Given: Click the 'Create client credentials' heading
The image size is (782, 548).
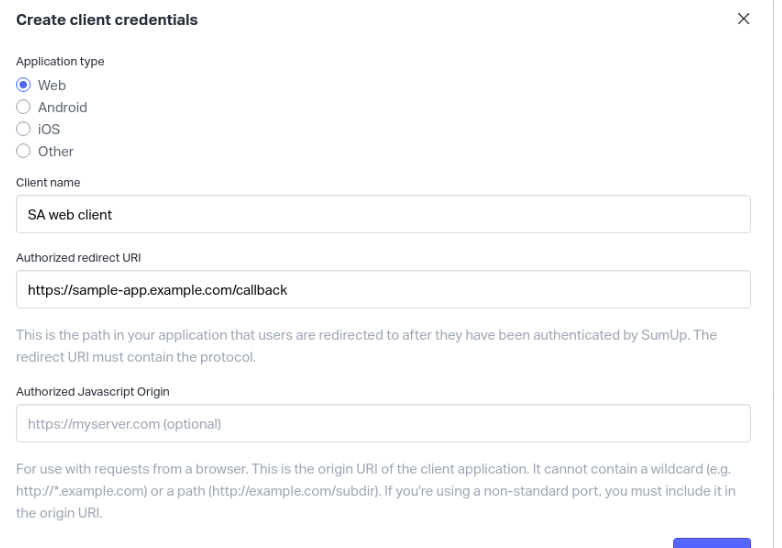Looking at the screenshot, I should coord(107,20).
